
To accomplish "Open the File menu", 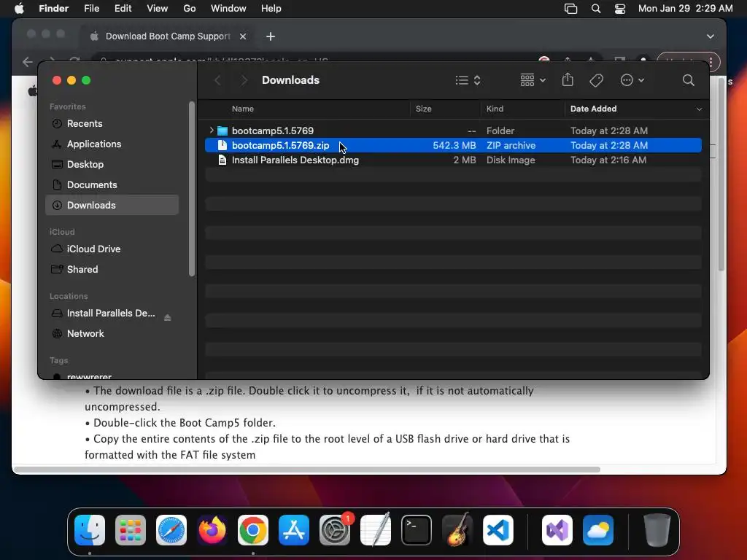I will coord(91,9).
